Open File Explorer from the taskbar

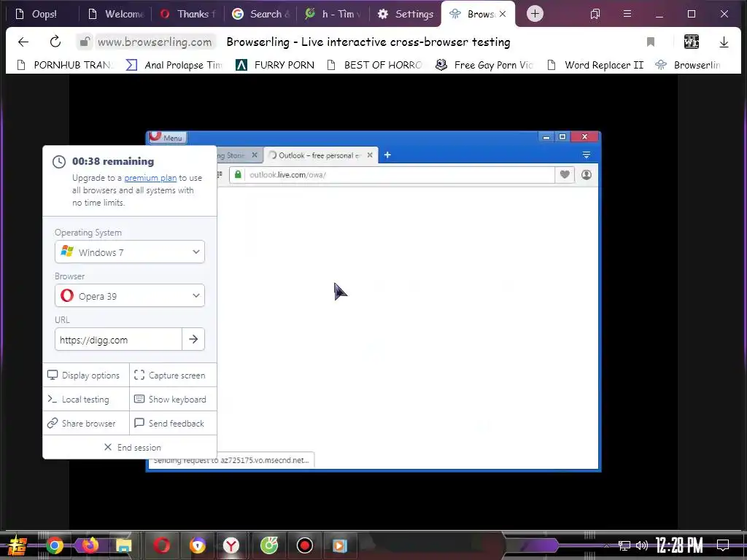(x=124, y=545)
